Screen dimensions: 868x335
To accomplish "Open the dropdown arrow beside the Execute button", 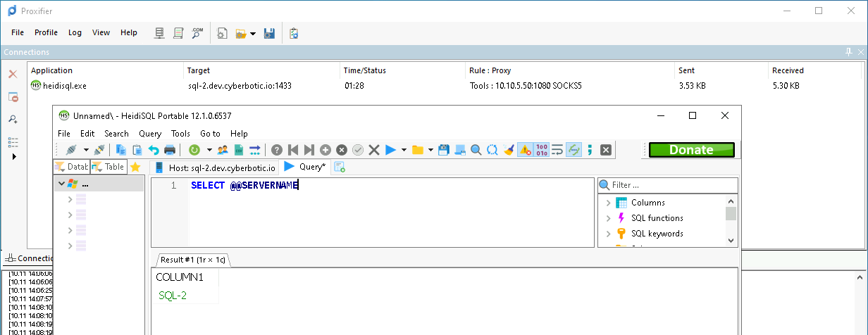I will (404, 150).
